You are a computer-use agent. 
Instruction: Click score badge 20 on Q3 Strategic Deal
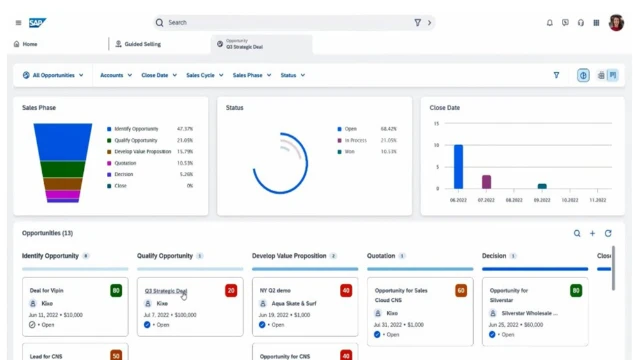point(231,291)
